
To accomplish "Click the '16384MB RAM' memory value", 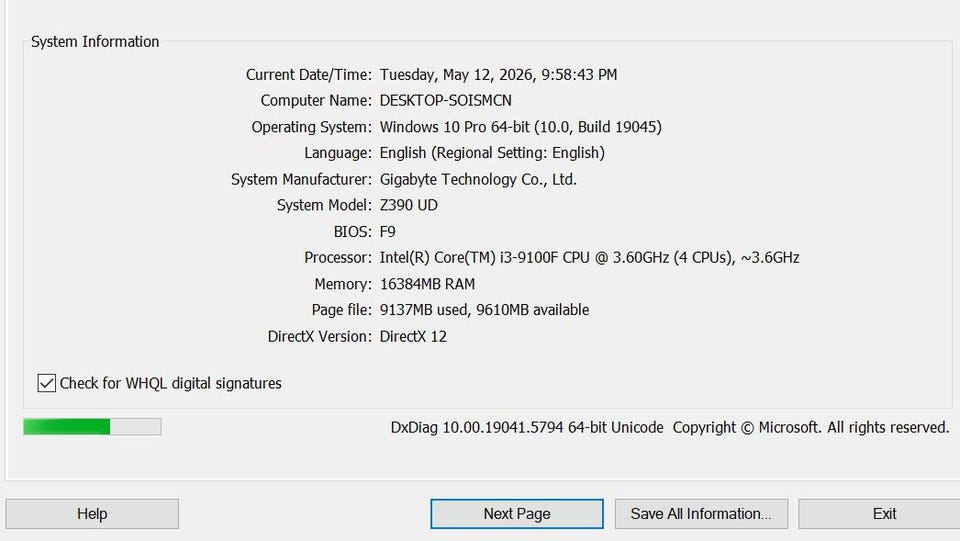I will coord(427,284).
